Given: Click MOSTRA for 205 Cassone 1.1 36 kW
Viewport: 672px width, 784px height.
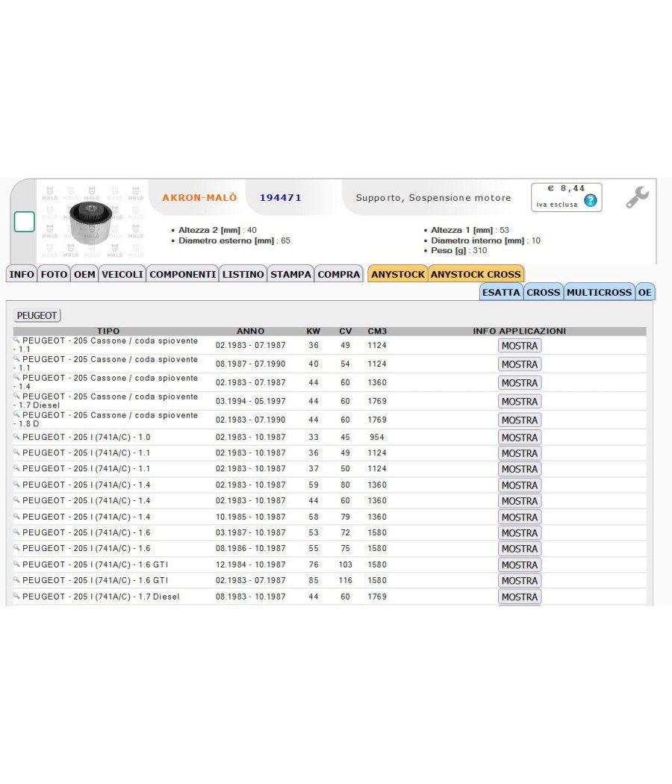Looking at the screenshot, I should tap(520, 346).
